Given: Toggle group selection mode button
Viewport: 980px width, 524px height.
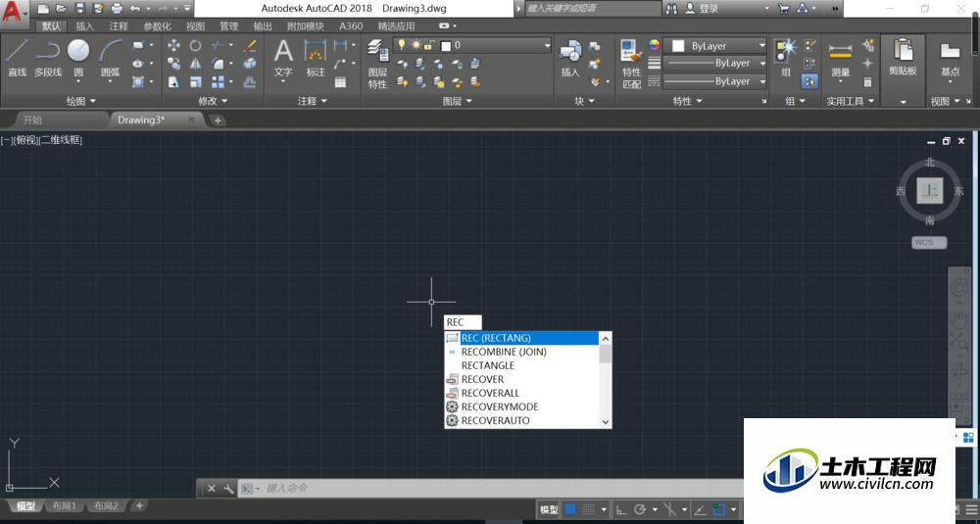Looking at the screenshot, I should 809,82.
